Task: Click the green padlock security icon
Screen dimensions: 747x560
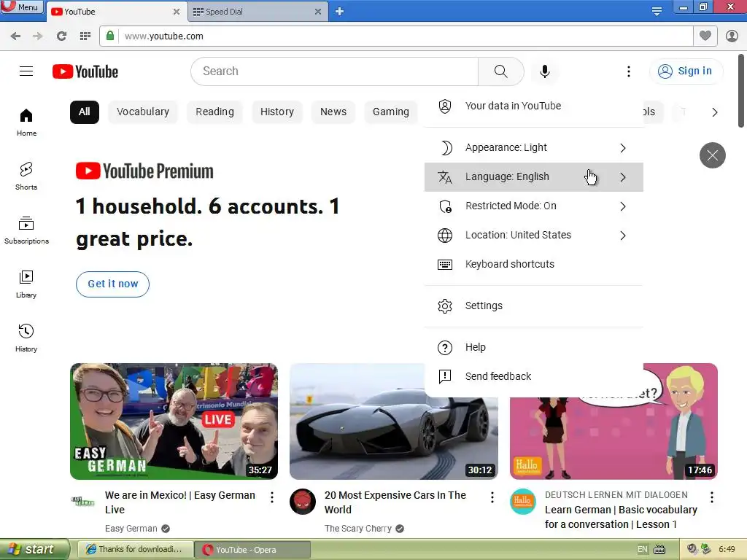Action: 110,36
